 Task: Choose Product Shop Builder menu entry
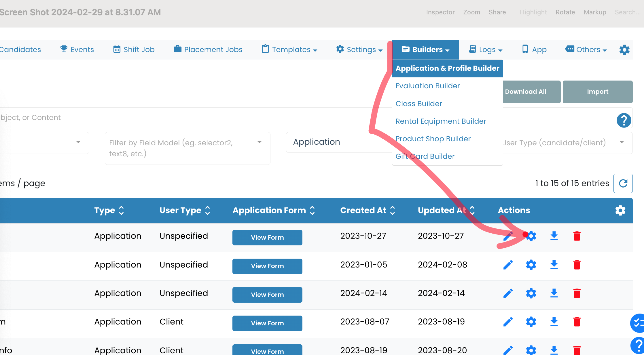[x=433, y=139]
